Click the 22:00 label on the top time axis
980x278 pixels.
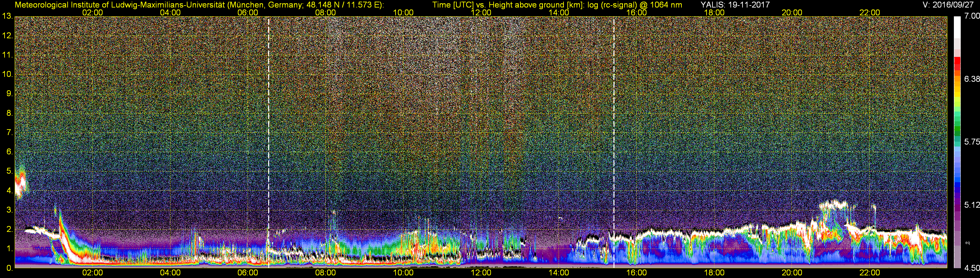(870, 12)
